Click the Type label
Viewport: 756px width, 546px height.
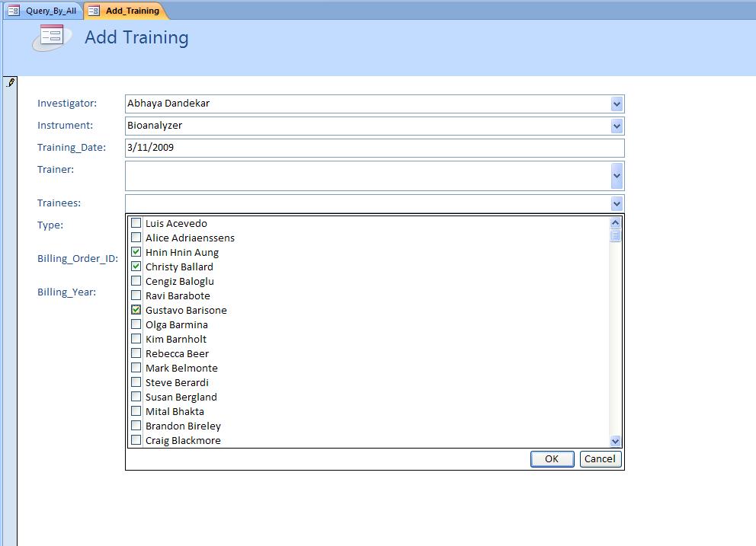50,225
